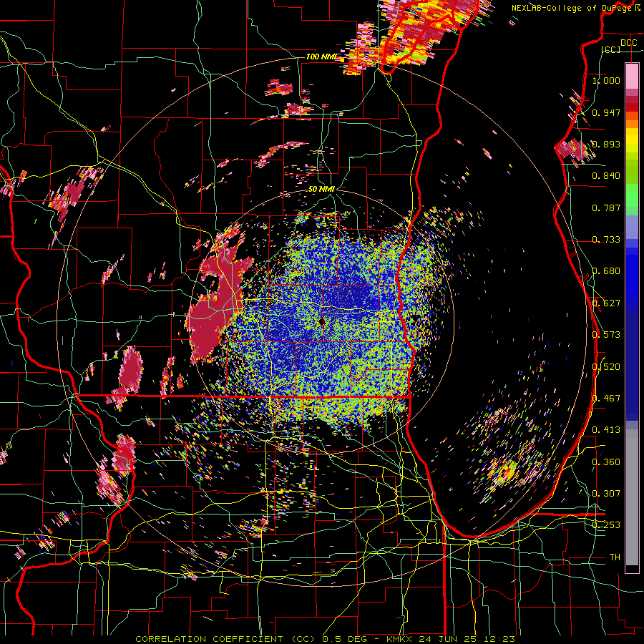The image size is (644, 644).
Task: Click the 0.840 legend value
Action: point(606,175)
